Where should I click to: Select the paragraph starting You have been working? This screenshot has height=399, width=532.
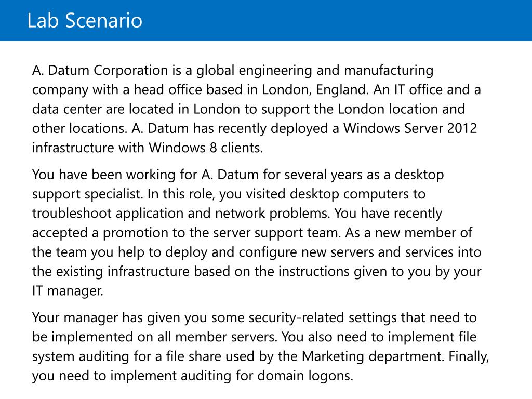[257, 233]
